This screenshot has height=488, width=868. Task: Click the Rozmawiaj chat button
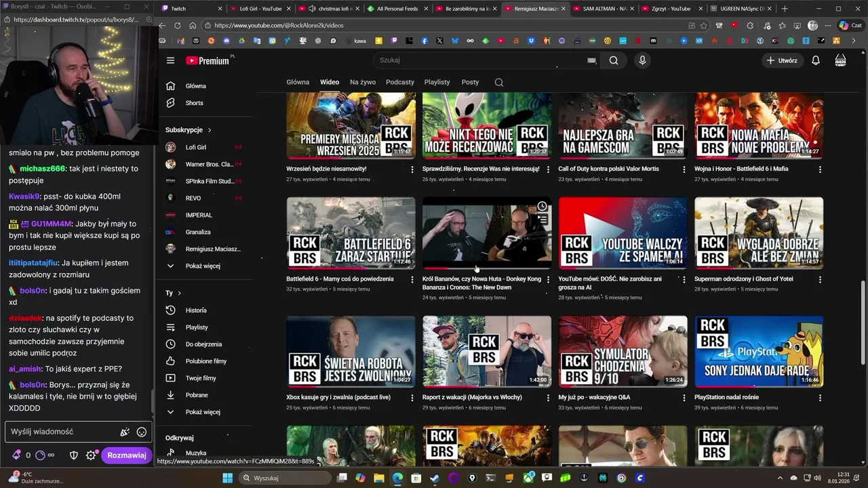(x=126, y=455)
